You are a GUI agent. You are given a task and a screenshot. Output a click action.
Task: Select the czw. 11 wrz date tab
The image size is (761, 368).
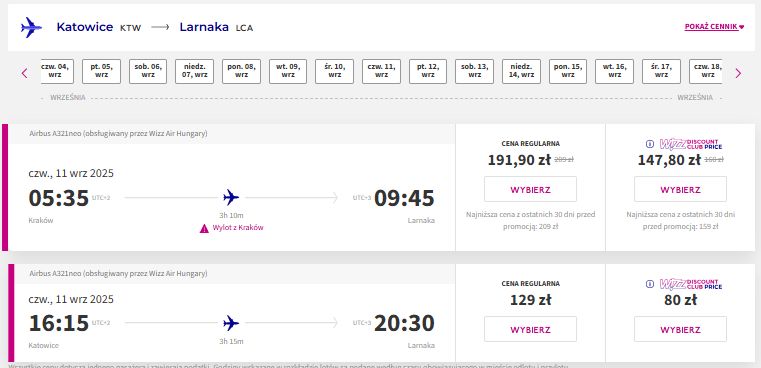(x=381, y=71)
